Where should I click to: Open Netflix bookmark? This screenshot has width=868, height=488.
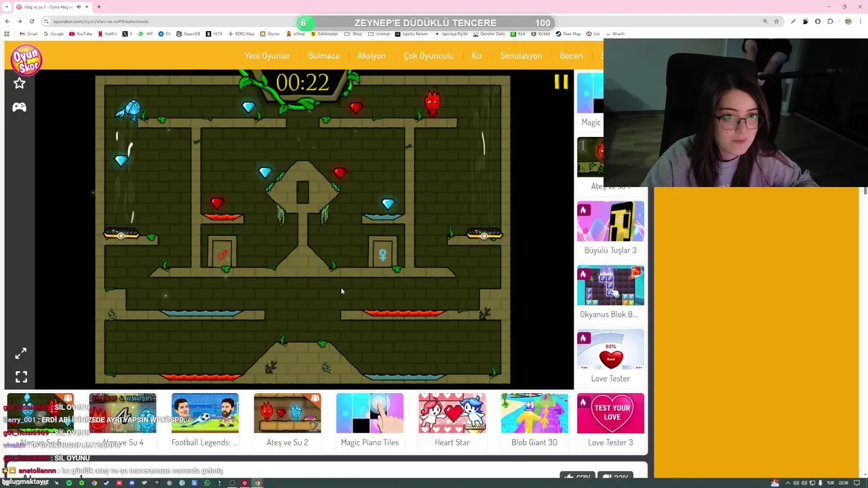click(107, 34)
